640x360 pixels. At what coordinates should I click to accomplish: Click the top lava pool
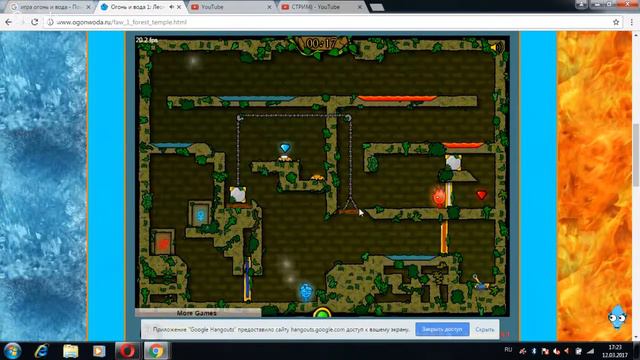[x=397, y=98]
